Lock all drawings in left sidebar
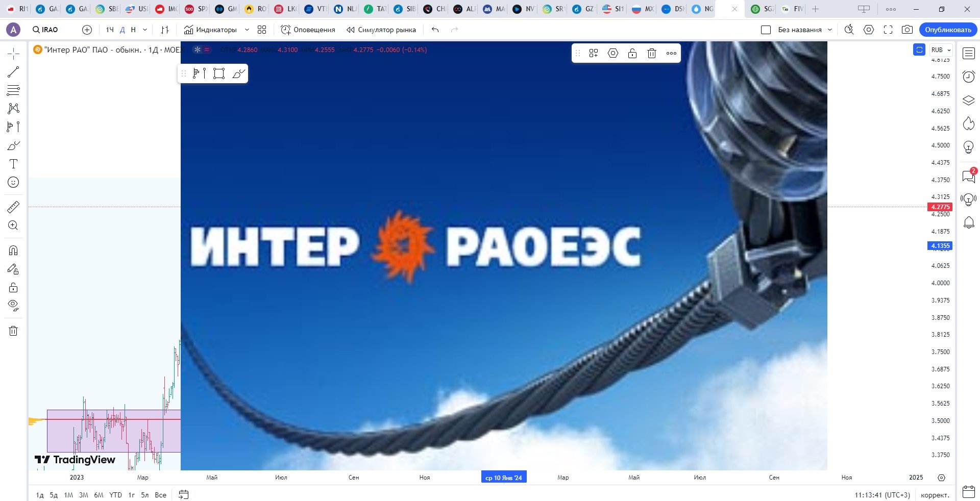 [x=13, y=287]
